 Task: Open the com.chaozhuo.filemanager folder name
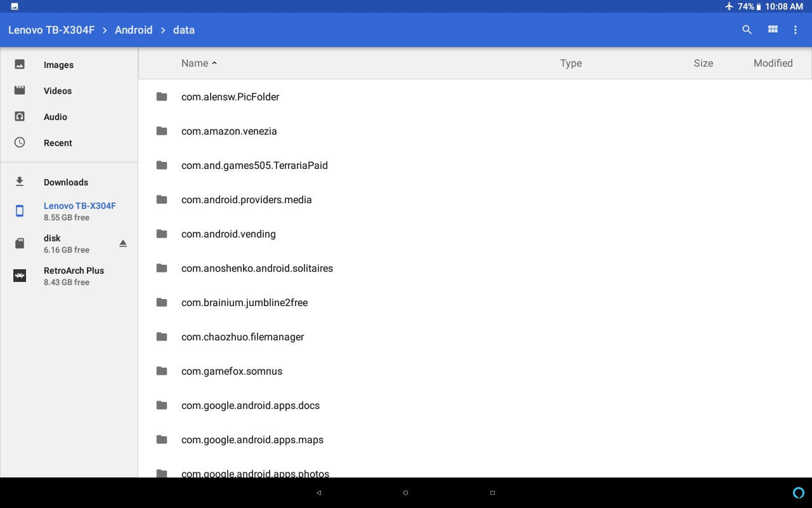click(x=242, y=337)
